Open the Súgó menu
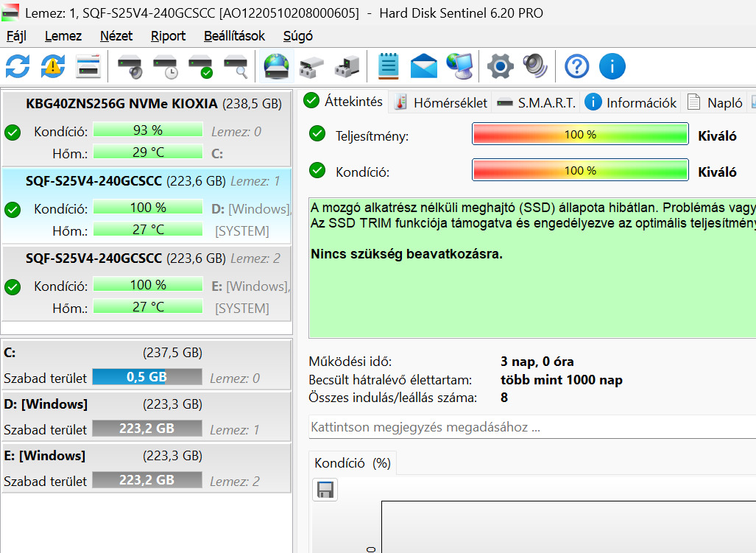The height and width of the screenshot is (553, 756). click(298, 36)
